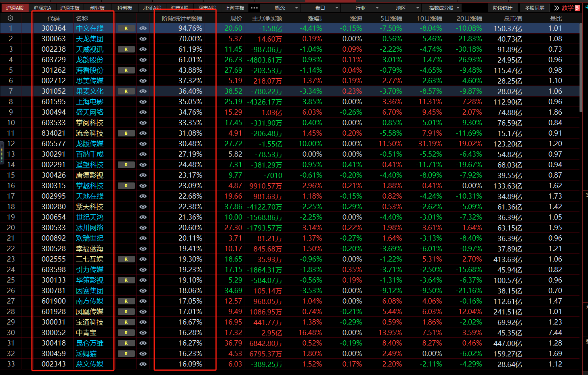
Task: Click the eye icon for 上海电影
Action: [143, 102]
